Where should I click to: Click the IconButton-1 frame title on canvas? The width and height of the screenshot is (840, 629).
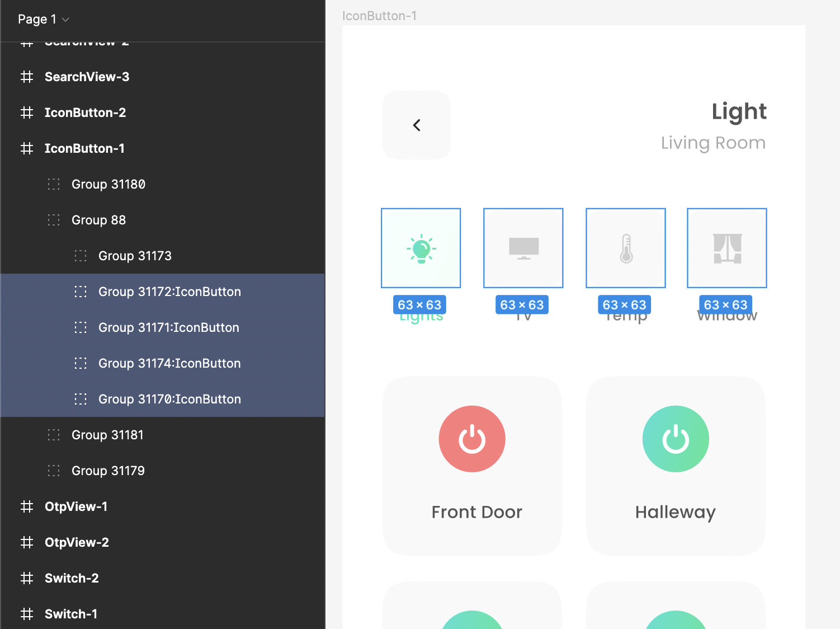(379, 16)
